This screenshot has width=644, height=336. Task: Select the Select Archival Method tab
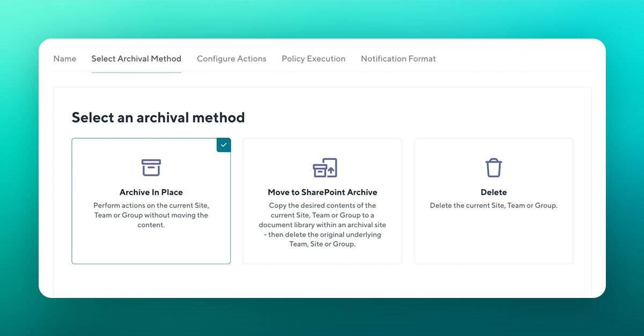(136, 59)
